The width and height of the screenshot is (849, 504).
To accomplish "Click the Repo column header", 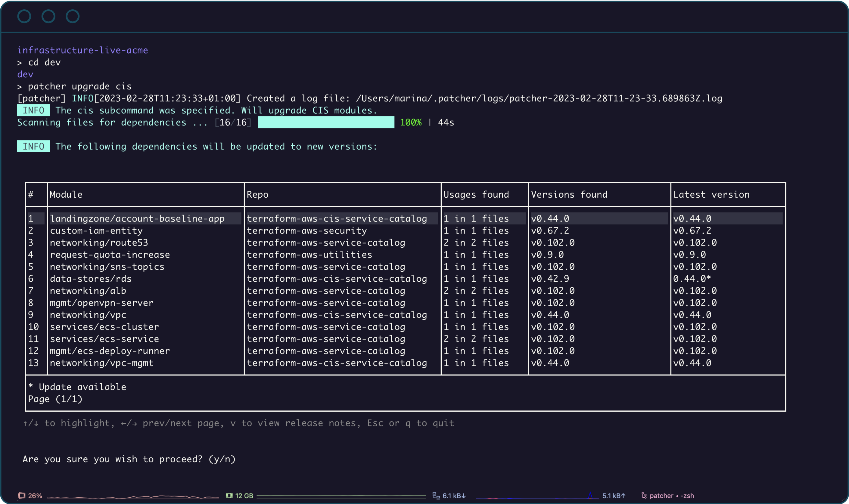I will point(257,195).
